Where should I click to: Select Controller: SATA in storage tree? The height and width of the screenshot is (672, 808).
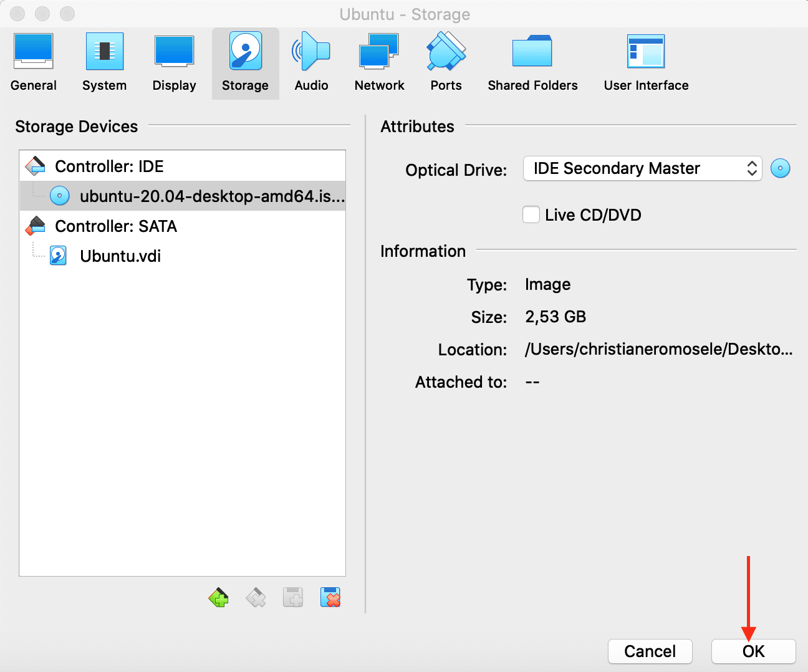pos(116,226)
